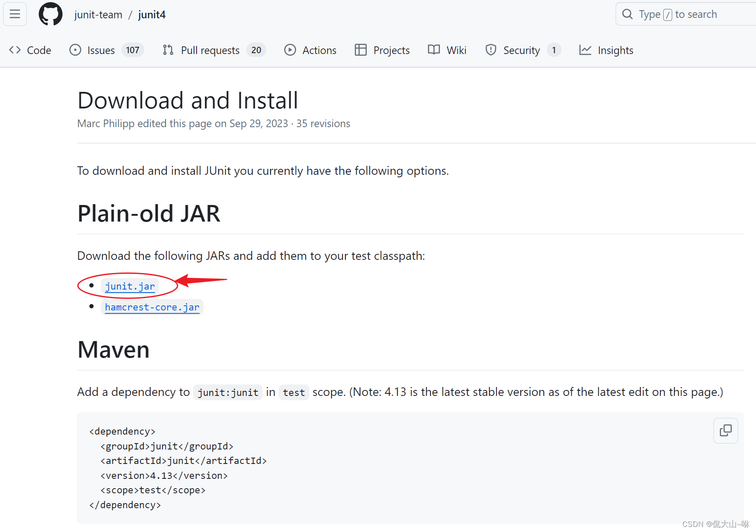Click the '<version>4.13</version>' code line
The width and height of the screenshot is (756, 532).
[164, 475]
